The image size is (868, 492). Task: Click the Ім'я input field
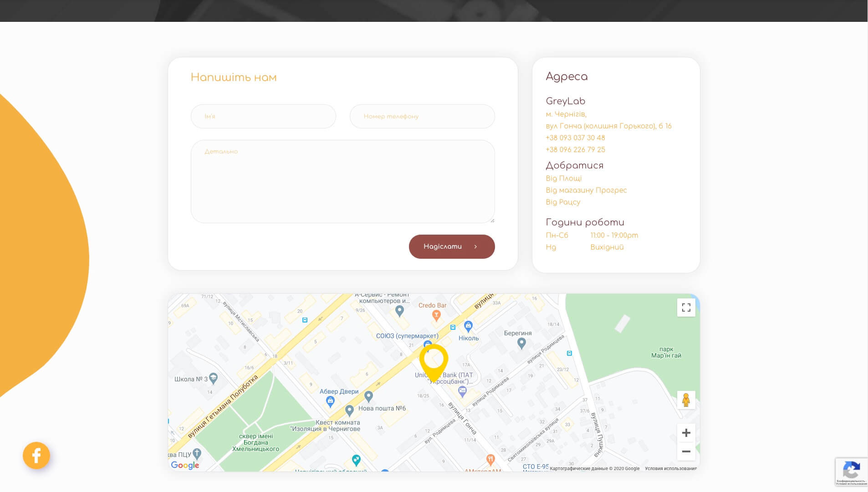tap(263, 116)
